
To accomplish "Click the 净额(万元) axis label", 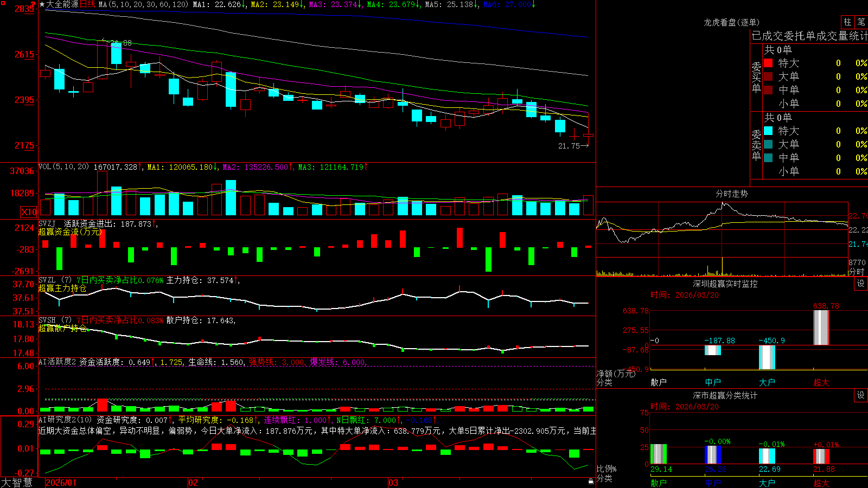I will pyautogui.click(x=616, y=374).
